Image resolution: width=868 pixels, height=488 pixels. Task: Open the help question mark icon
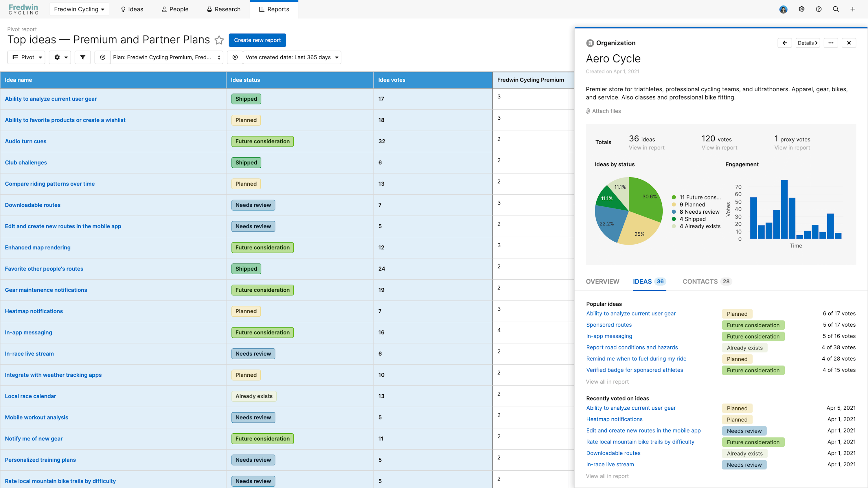(x=819, y=9)
